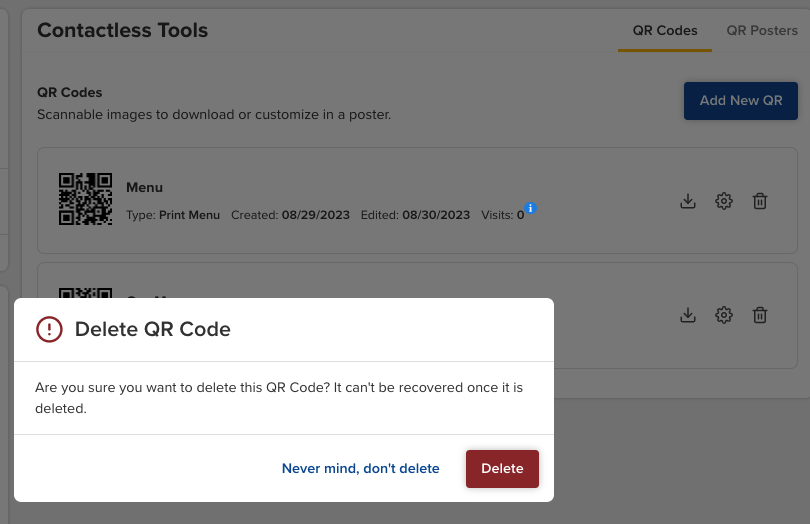Screen dimensions: 810x524
Task: Click the Menu QR code thumbnail
Action: 85,199
